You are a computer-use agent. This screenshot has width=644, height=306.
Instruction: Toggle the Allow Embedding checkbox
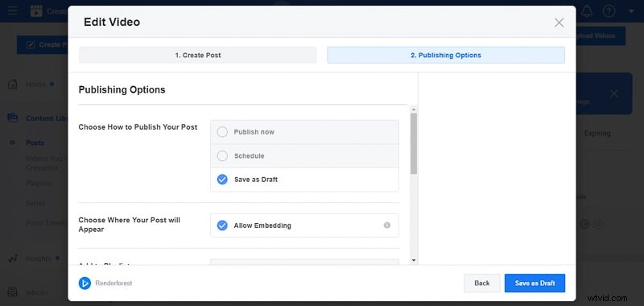[222, 225]
